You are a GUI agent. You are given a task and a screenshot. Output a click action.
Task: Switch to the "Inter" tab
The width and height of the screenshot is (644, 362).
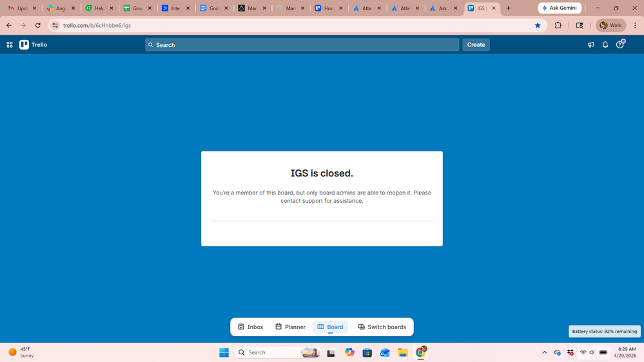[171, 8]
